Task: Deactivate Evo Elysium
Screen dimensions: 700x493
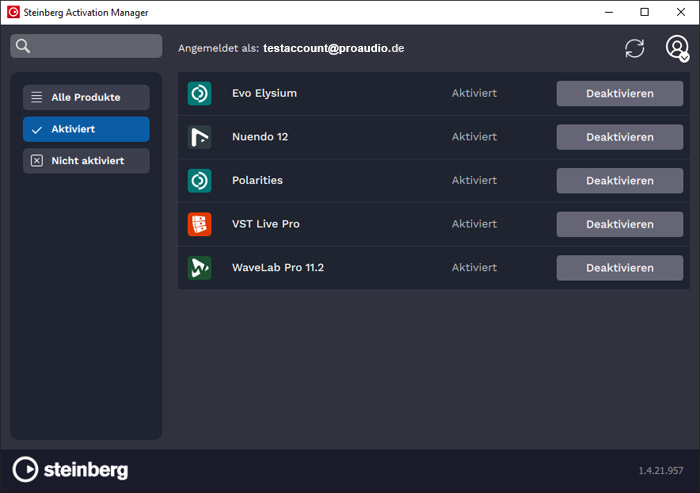Action: pos(619,93)
